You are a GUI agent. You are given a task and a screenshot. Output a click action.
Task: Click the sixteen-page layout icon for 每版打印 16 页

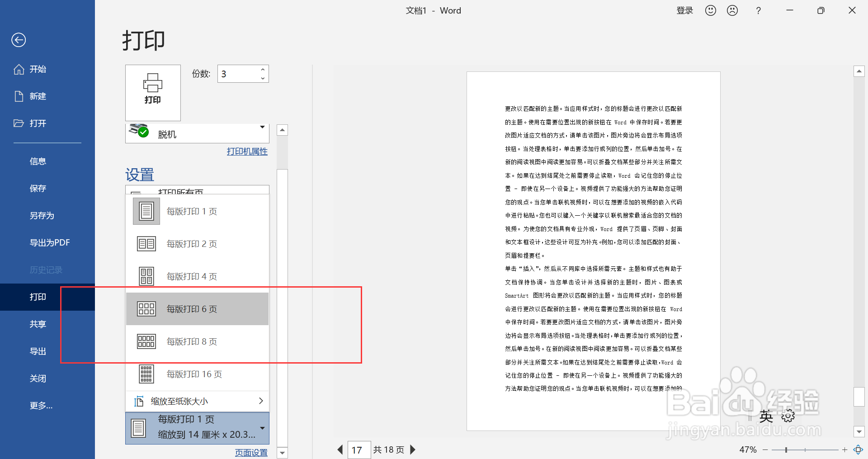pos(146,374)
